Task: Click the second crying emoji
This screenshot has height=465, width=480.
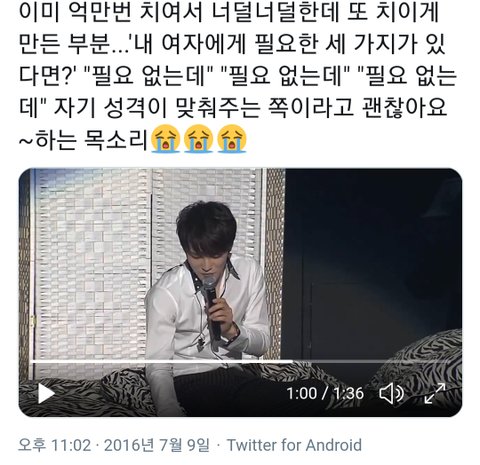Action: point(199,138)
